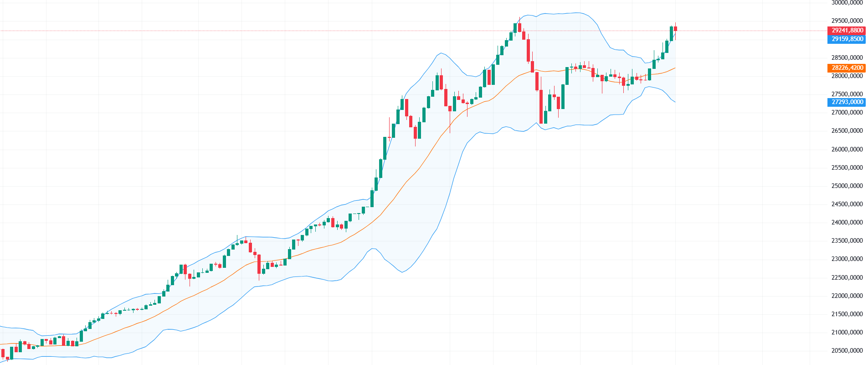Click the final tall green candle before the last candle
This screenshot has height=365, width=868.
671,34
